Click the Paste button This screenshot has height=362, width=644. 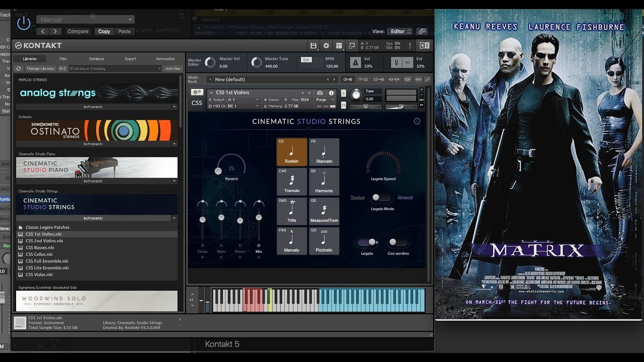[124, 31]
